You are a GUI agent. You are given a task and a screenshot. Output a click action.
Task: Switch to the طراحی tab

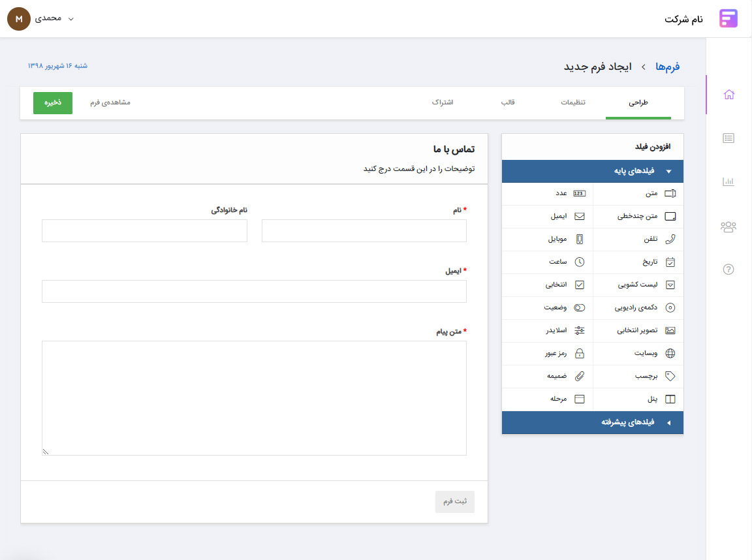(638, 102)
